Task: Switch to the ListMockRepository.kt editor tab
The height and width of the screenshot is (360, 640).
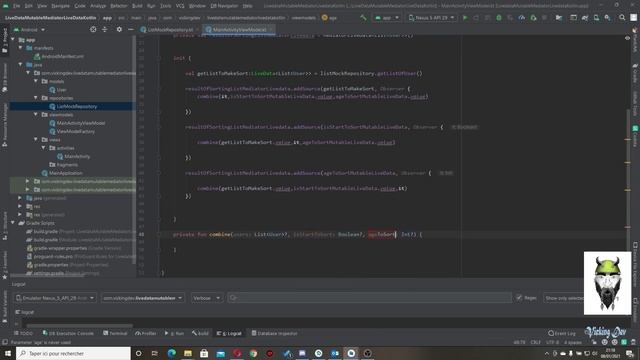Action: point(170,30)
